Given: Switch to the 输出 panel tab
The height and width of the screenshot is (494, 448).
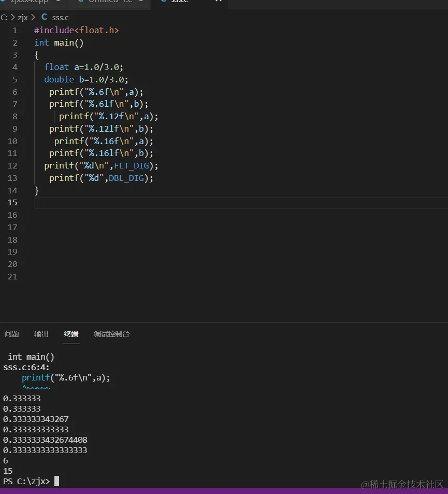Looking at the screenshot, I should 41,334.
